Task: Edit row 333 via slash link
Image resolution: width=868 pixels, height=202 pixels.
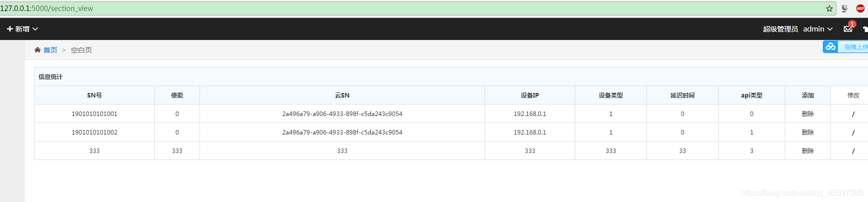Action: (853, 151)
